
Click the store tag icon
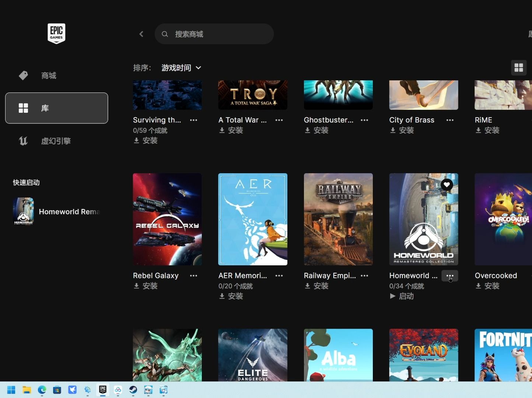(x=23, y=76)
